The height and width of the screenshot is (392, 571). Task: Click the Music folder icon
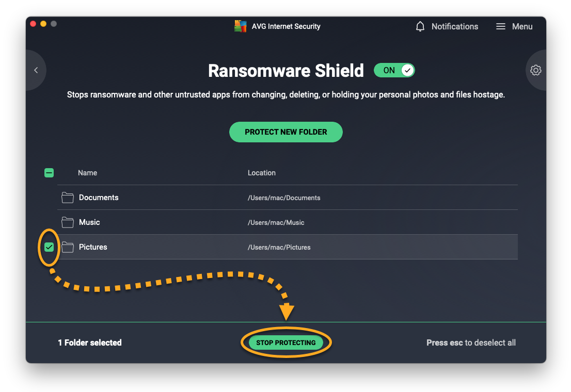(68, 222)
